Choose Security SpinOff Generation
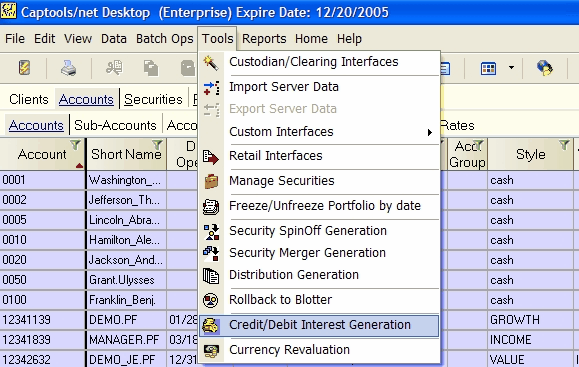This screenshot has height=367, width=579. point(319,231)
